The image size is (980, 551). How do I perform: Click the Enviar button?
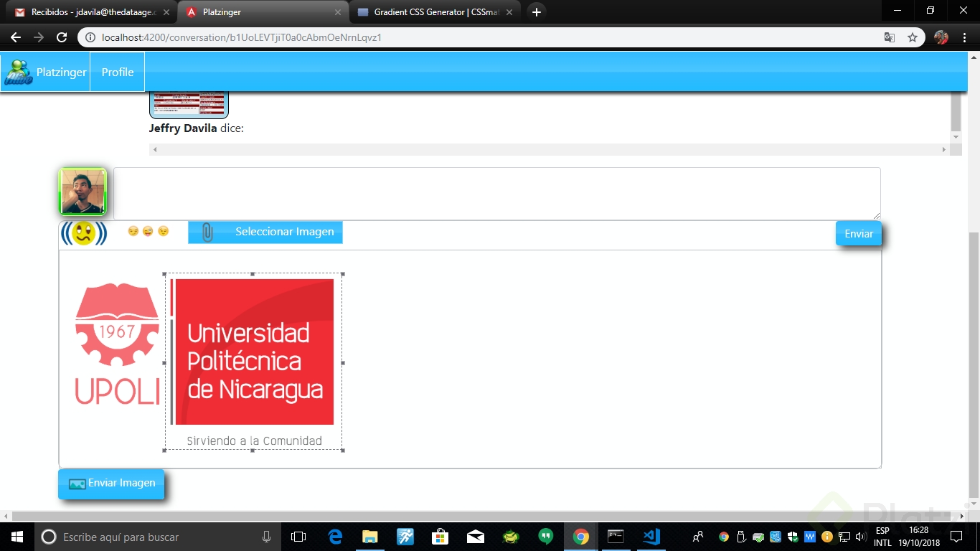[859, 233]
